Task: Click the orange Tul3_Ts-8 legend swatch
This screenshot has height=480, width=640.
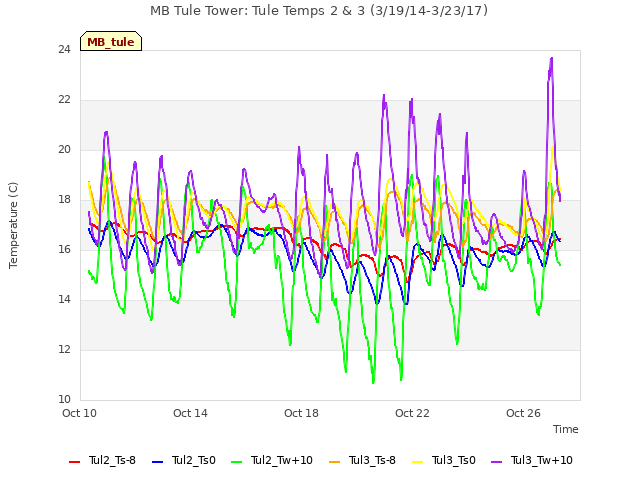Action: click(x=334, y=462)
